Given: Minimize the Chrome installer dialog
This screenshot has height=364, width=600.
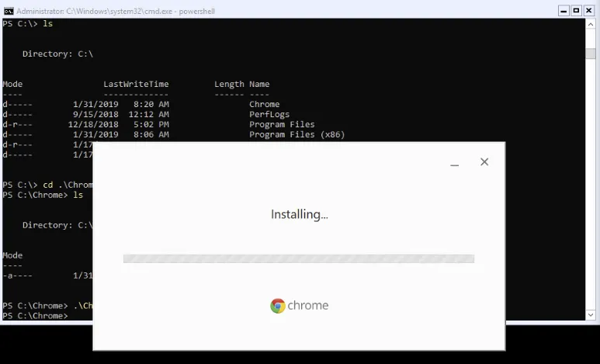Looking at the screenshot, I should [454, 165].
